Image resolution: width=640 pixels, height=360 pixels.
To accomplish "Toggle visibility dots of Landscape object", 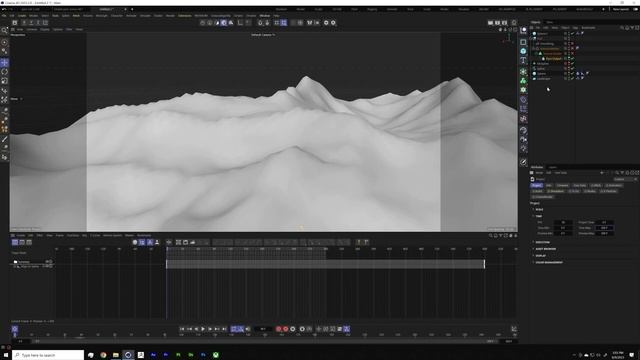I will click(569, 78).
